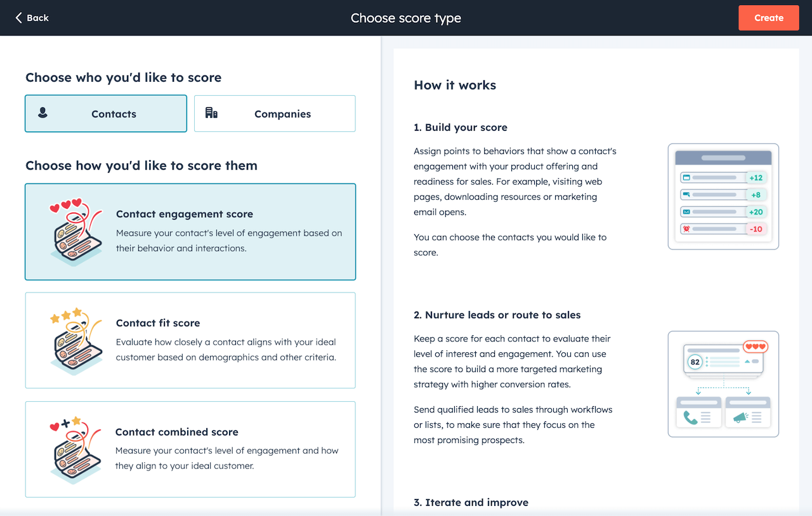
Task: Click the 'Build your score' step heading
Action: 461,127
